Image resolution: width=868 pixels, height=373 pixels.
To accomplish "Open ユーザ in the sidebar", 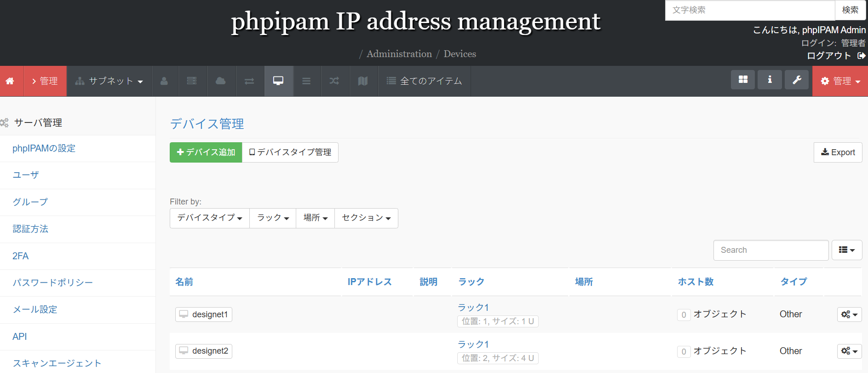I will coord(26,175).
